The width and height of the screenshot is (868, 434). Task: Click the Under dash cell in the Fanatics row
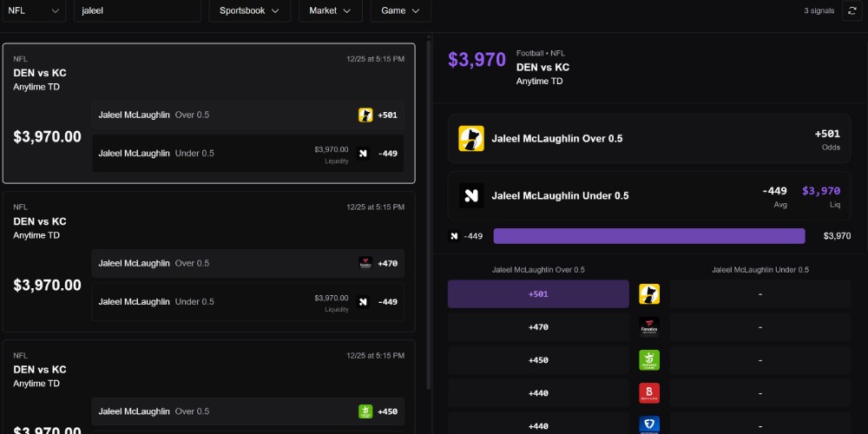[x=760, y=327]
